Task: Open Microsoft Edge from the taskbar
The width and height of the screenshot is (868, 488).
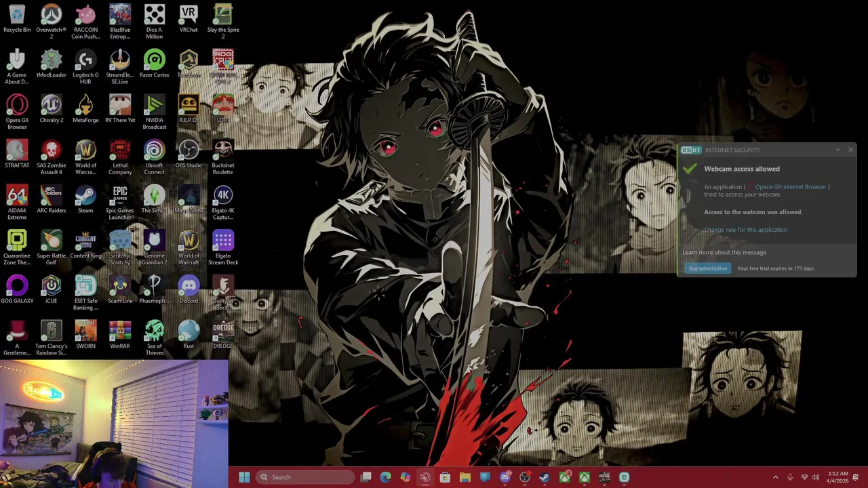Action: 386,477
